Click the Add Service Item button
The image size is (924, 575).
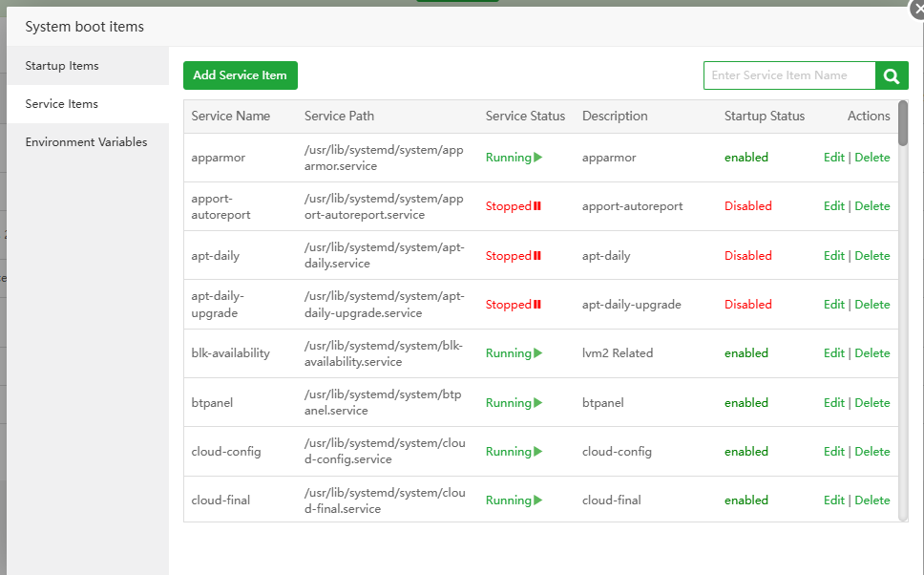241,75
